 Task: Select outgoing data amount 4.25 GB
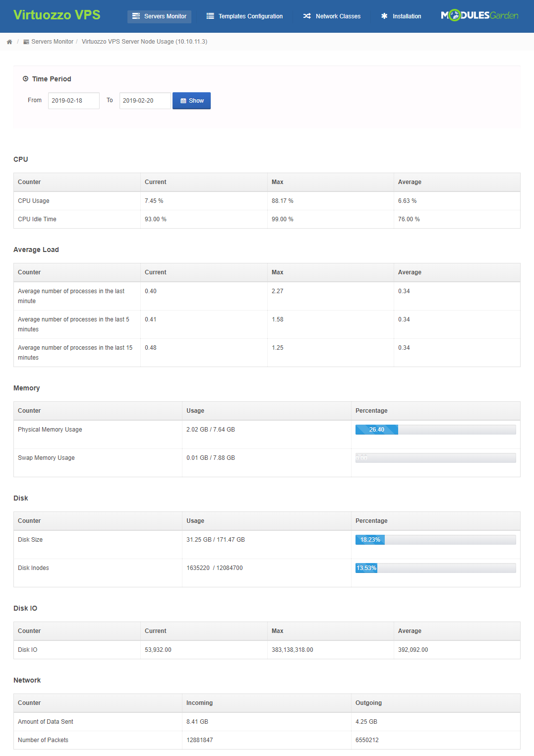366,722
